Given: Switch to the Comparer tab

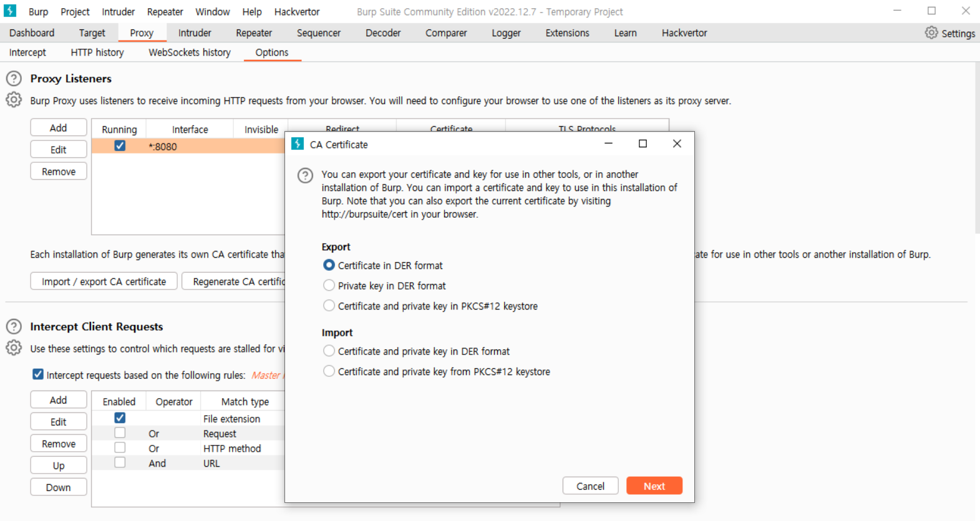Looking at the screenshot, I should tap(446, 33).
